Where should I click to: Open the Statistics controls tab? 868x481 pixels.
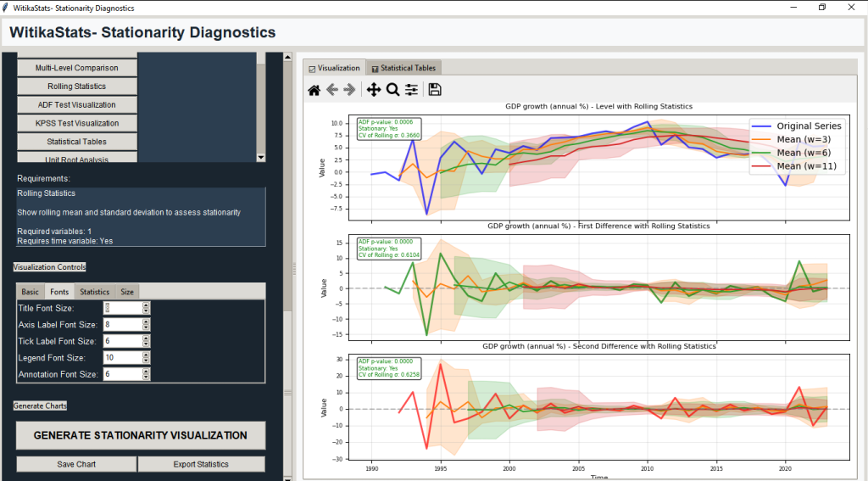click(x=95, y=292)
